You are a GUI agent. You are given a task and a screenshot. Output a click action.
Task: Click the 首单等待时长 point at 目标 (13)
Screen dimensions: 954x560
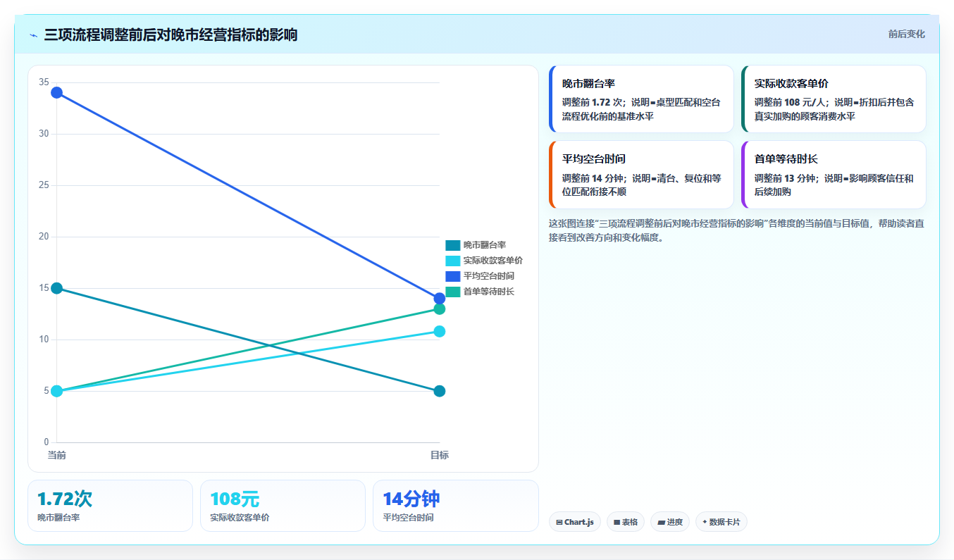coord(440,309)
